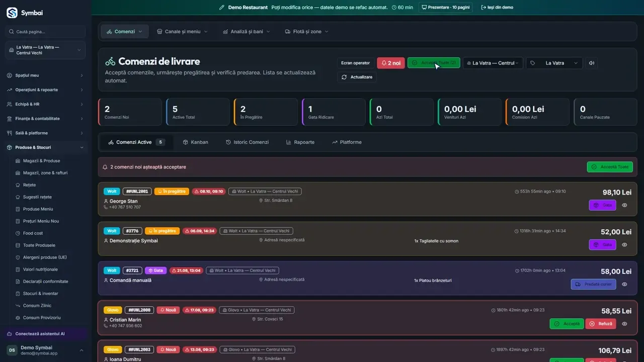
Task: Toggle the order sound speaker icon
Action: coord(592,63)
